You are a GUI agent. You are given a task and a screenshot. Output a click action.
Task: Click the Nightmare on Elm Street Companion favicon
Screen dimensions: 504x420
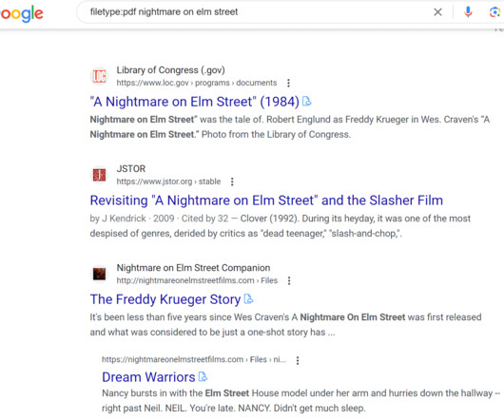click(99, 274)
